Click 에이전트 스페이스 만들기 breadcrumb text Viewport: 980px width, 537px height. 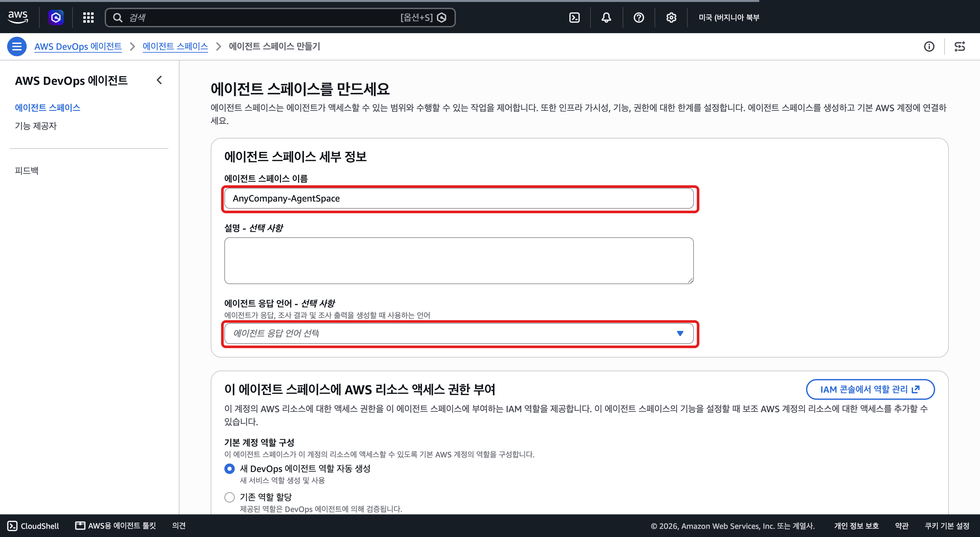pyautogui.click(x=274, y=46)
